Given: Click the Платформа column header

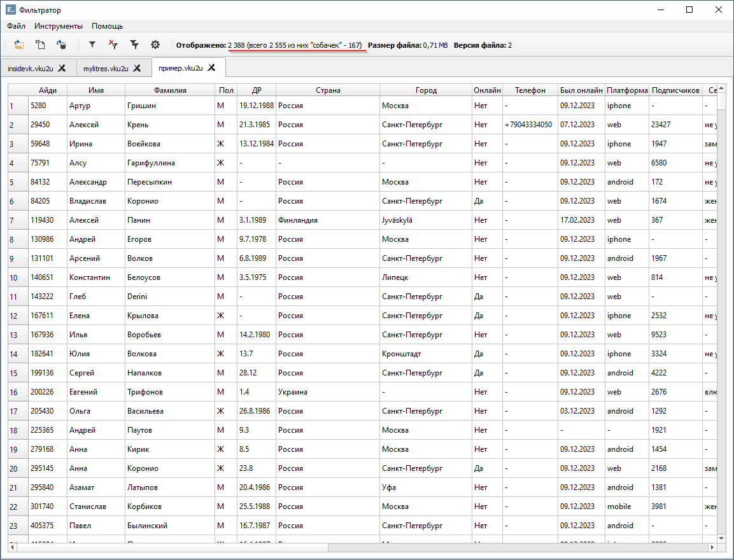Looking at the screenshot, I should [x=627, y=90].
